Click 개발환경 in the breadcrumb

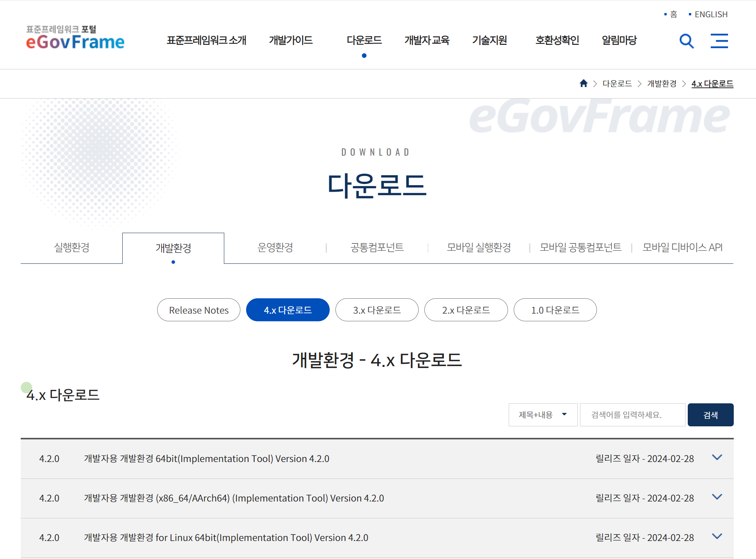pos(662,84)
